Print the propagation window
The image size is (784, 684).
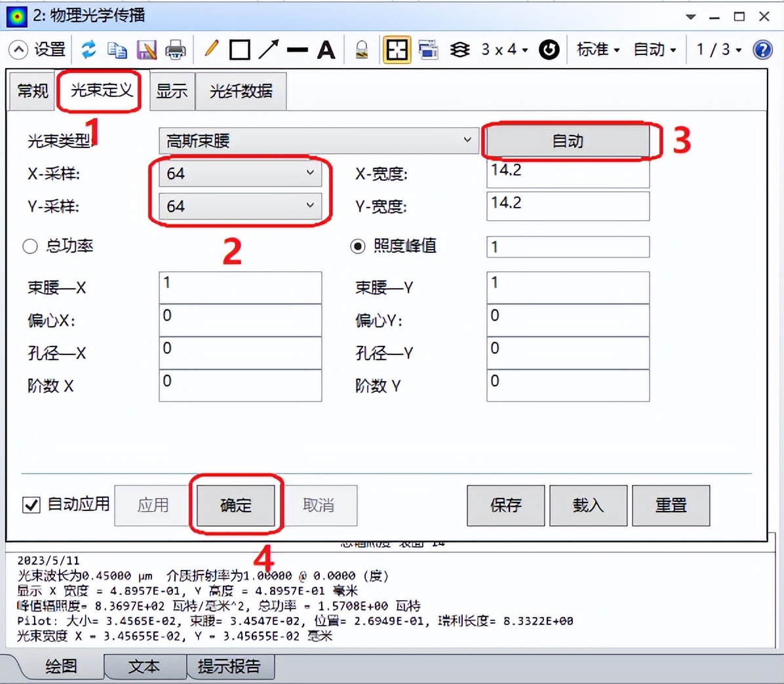point(175,49)
